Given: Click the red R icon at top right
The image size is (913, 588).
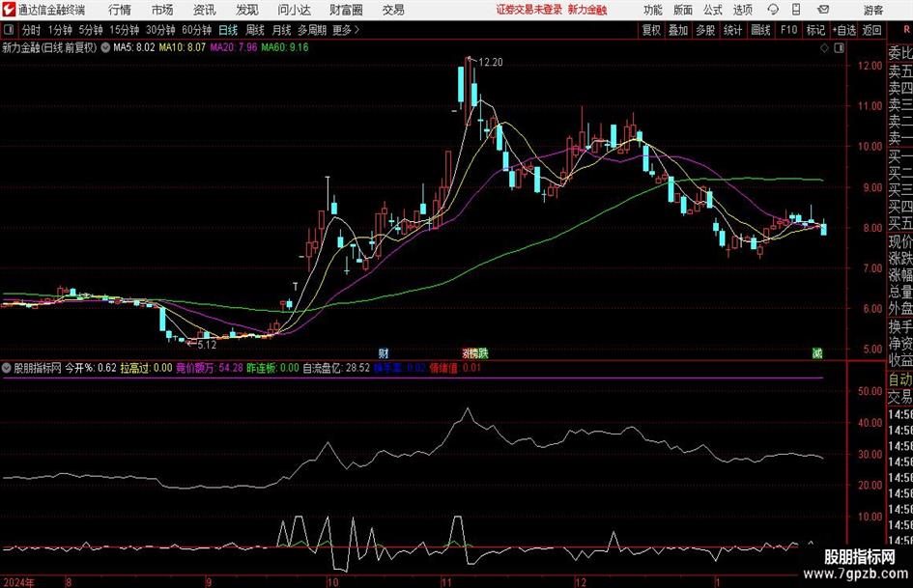Looking at the screenshot, I should (906, 30).
